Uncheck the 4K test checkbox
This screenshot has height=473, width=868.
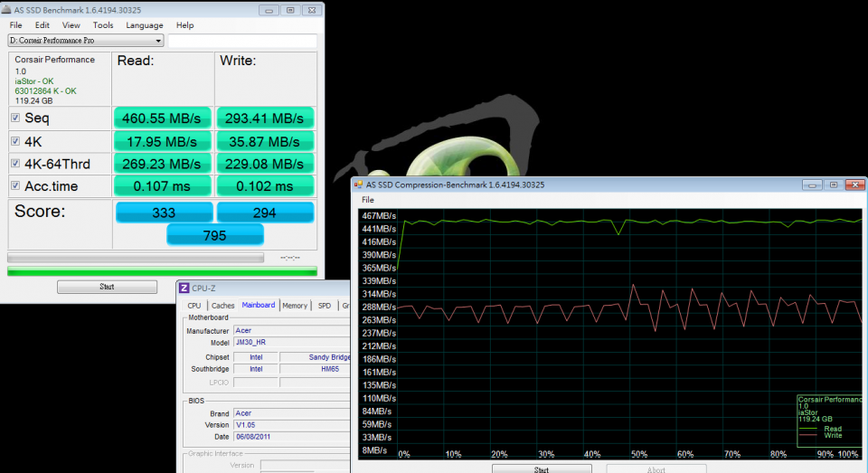tap(15, 142)
